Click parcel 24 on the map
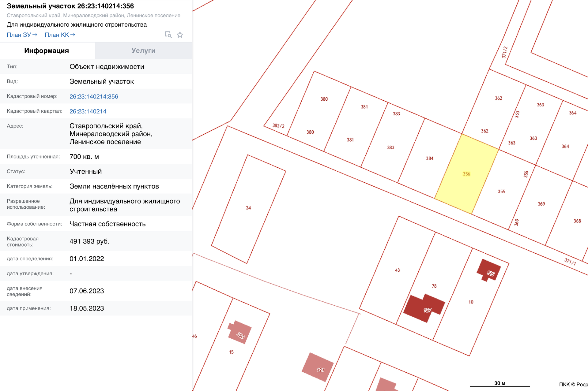Viewport: 588px width, 391px height. [x=248, y=208]
